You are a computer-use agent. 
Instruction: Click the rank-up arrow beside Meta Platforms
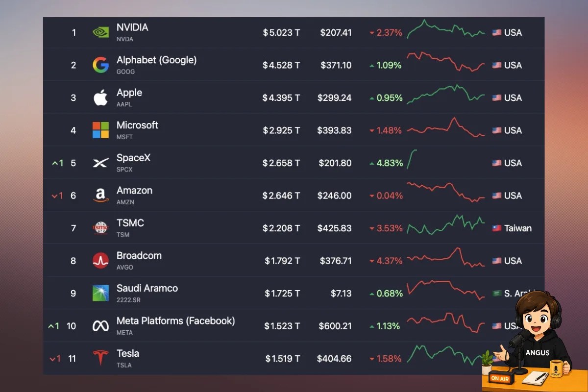[x=51, y=326]
